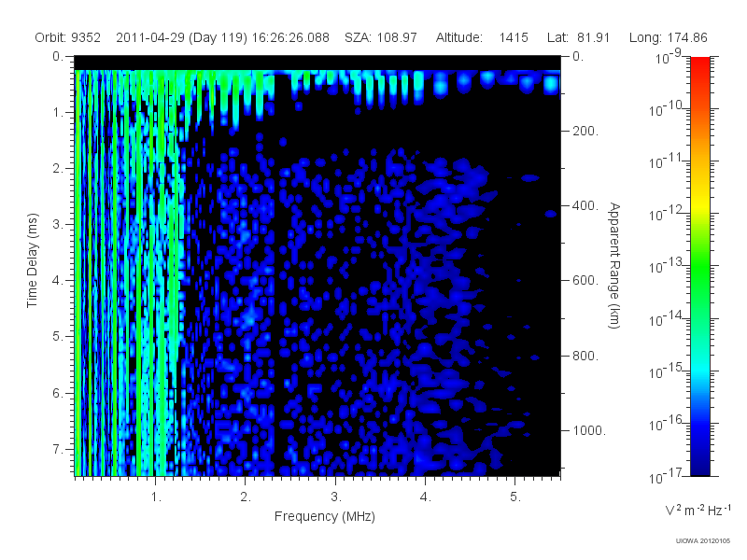The height and width of the screenshot is (560, 747).
Task: Click the 200. apparent range tick label
Action: pyautogui.click(x=585, y=131)
